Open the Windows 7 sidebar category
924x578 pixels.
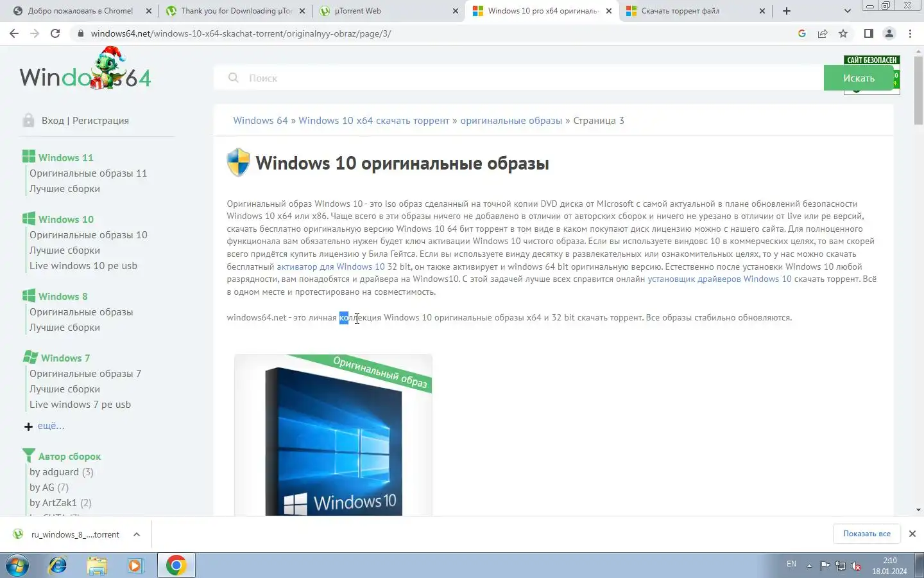(x=65, y=358)
